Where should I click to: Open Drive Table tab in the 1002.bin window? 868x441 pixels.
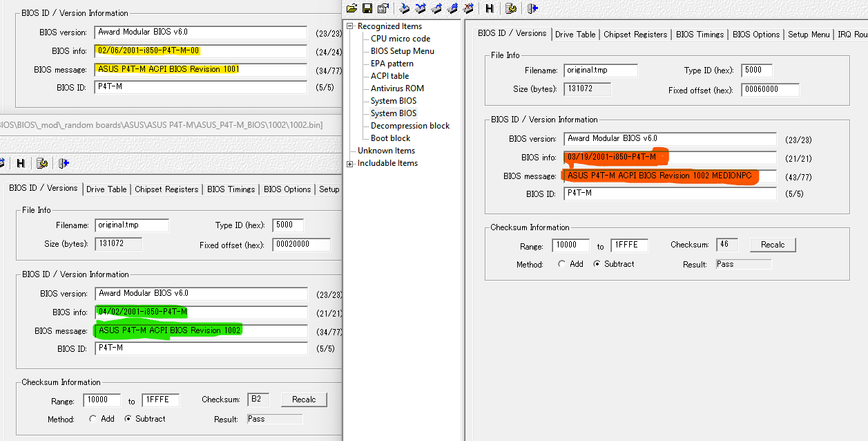[106, 189]
